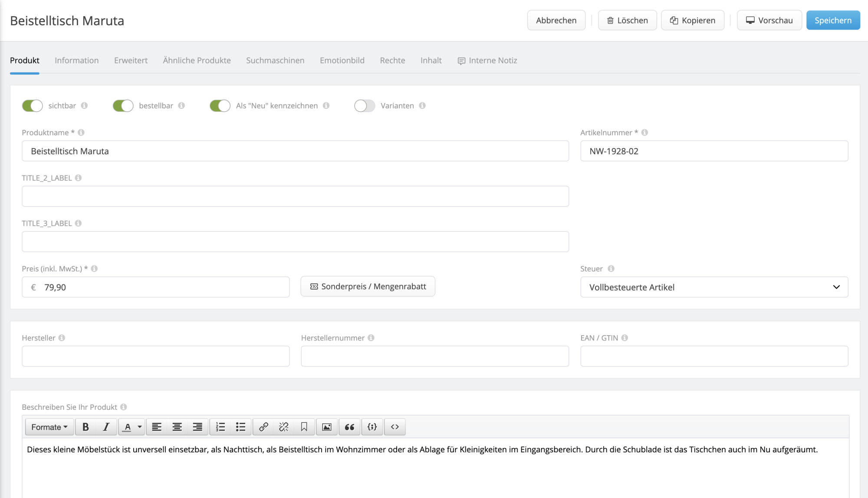Viewport: 868px width, 498px height.
Task: Remove a link using the unlink icon
Action: click(x=283, y=427)
